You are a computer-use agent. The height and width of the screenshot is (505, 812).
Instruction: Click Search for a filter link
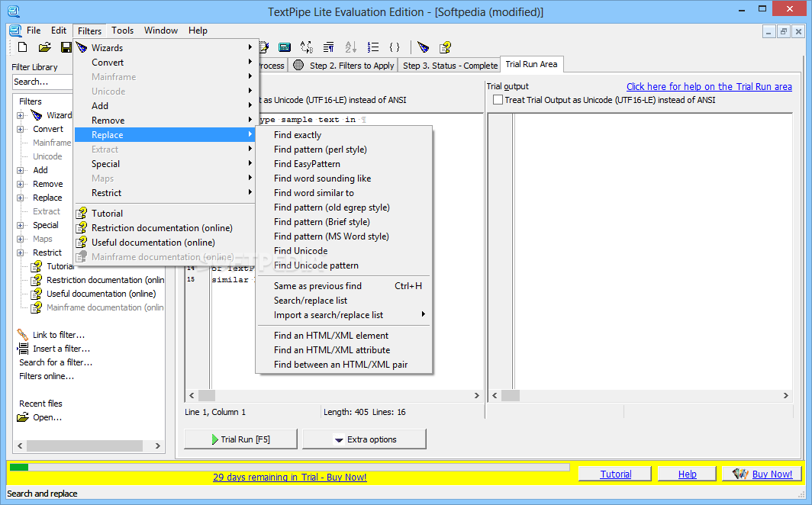56,362
